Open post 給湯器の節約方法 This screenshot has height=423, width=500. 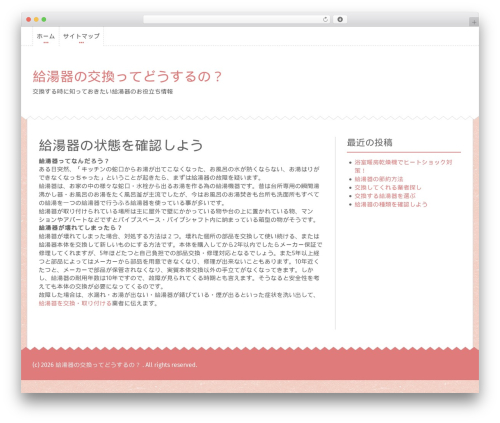[x=379, y=179]
